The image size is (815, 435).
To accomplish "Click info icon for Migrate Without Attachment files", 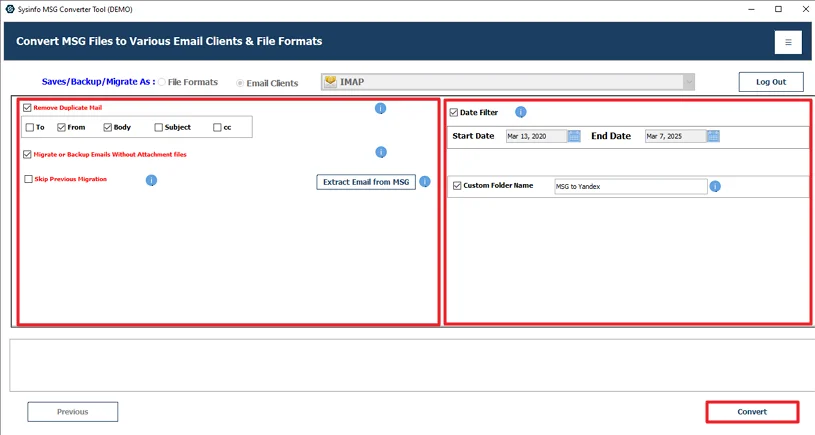I will point(381,152).
